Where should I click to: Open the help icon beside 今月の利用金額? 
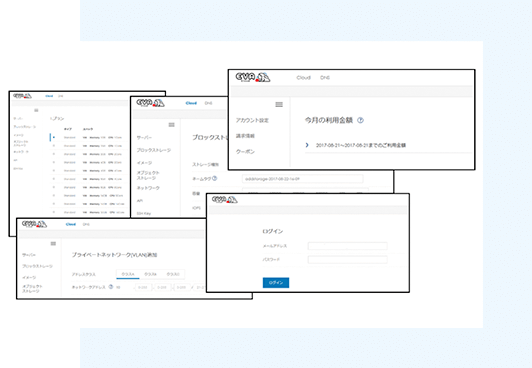pos(360,120)
